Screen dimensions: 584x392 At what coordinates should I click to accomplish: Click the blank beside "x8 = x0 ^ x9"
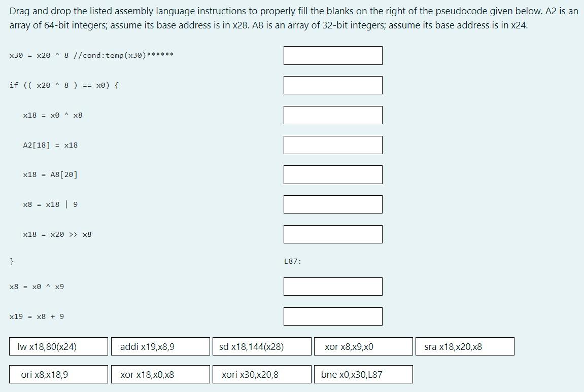333,286
